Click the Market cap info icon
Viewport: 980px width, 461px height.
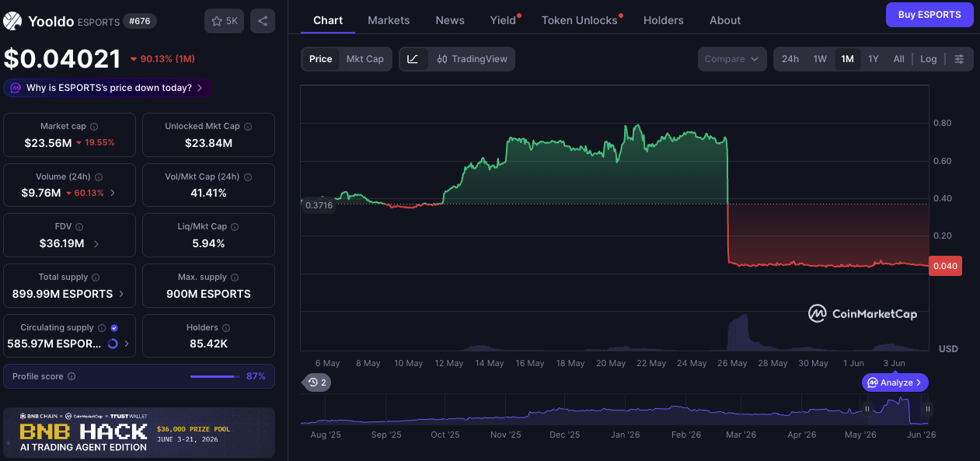[x=94, y=126]
